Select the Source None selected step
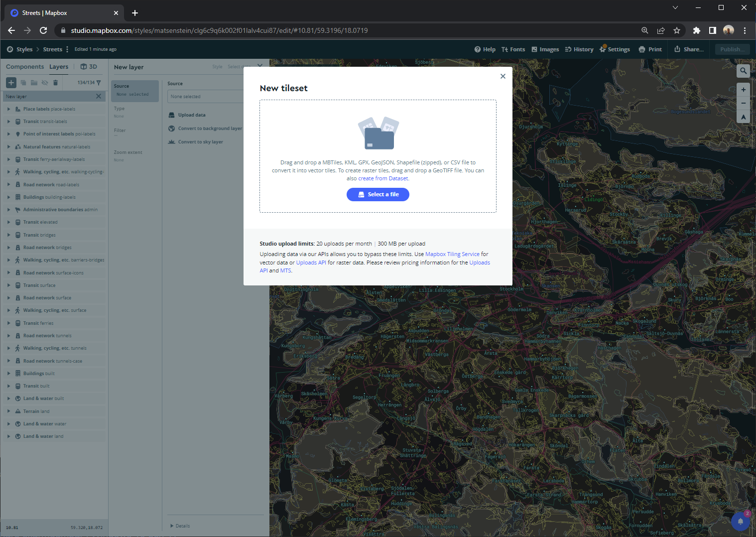 click(135, 91)
